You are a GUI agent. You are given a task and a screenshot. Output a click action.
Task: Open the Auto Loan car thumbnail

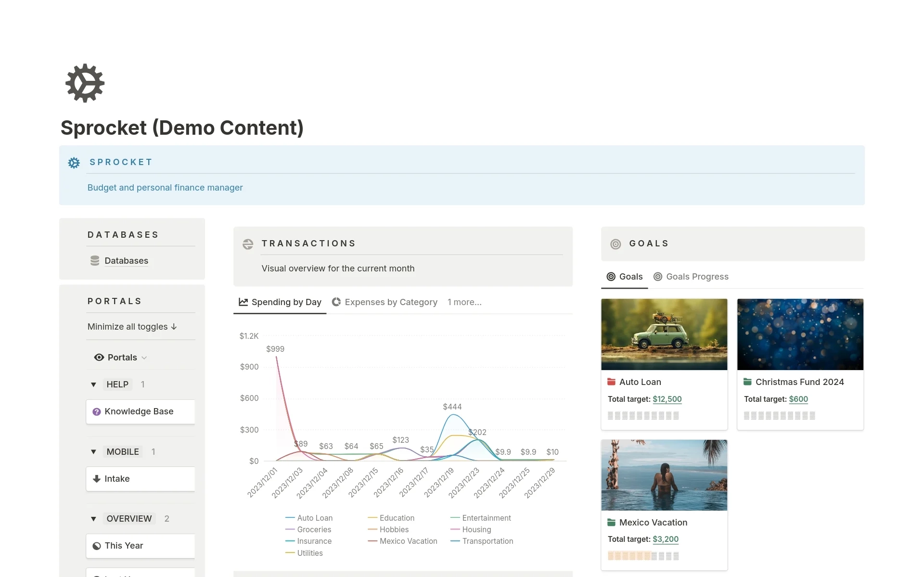coord(664,334)
